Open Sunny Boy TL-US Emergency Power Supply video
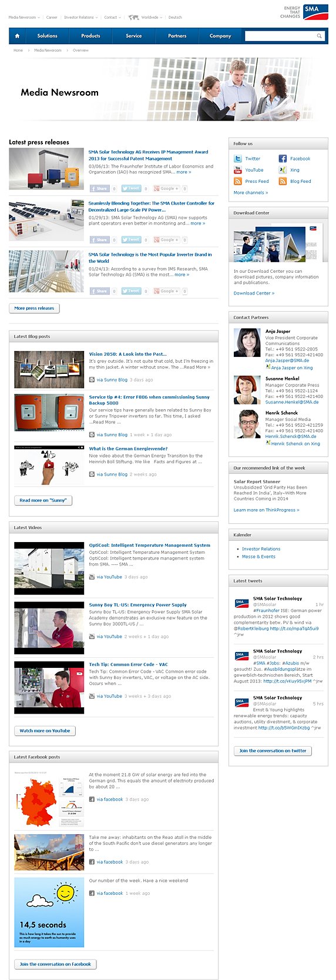Image resolution: width=336 pixels, height=980 pixels. (x=137, y=604)
